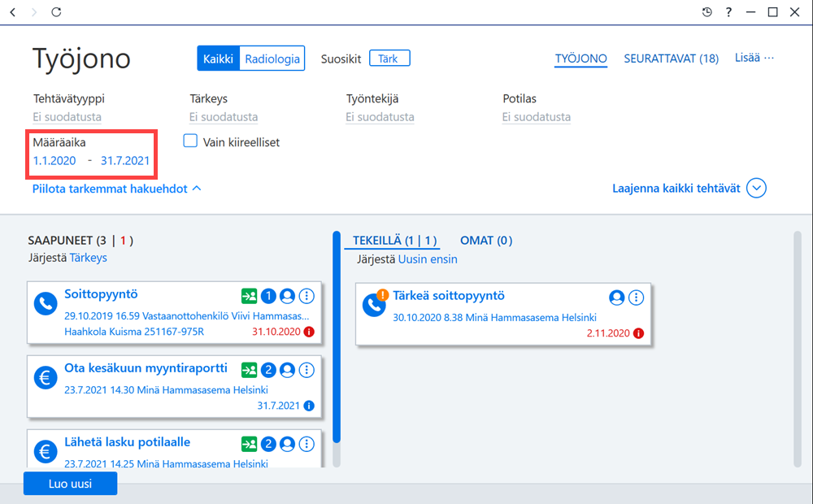Image resolution: width=813 pixels, height=504 pixels.
Task: Go forward with the right arrow icon
Action: 34,12
